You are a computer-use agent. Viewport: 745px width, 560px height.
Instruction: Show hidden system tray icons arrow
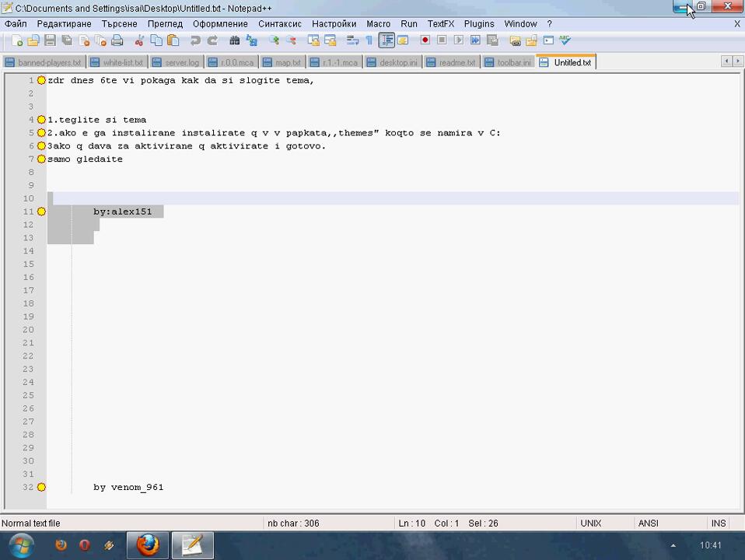pyautogui.click(x=673, y=546)
